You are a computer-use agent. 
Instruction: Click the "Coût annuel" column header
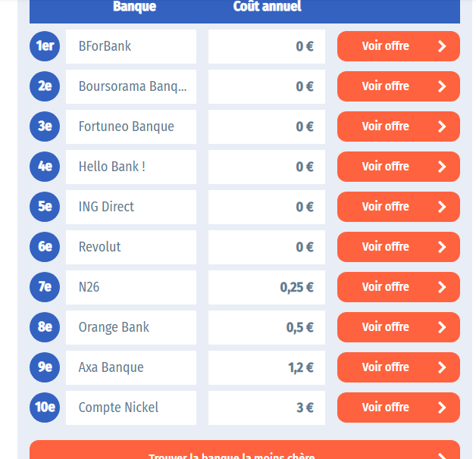(x=267, y=7)
